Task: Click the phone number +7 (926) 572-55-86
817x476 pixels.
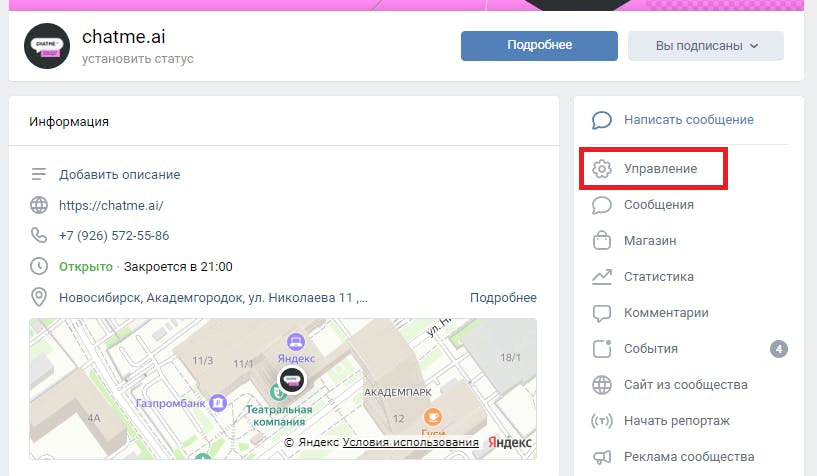Action: click(x=114, y=235)
